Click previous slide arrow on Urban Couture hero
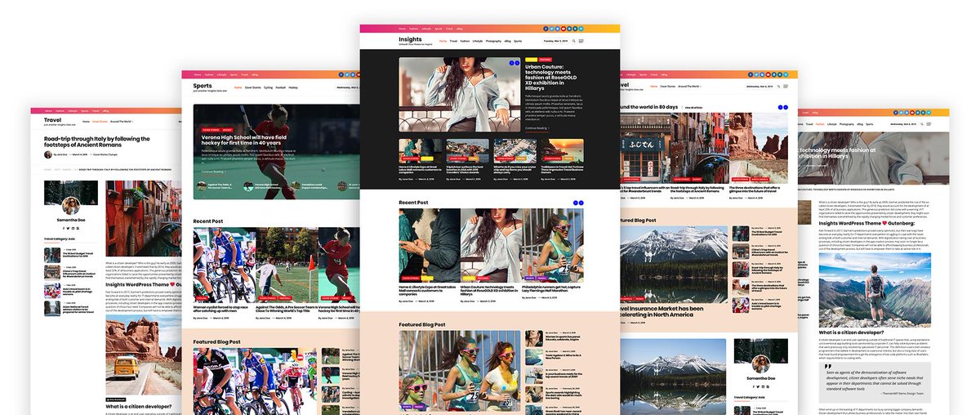 tap(511, 63)
